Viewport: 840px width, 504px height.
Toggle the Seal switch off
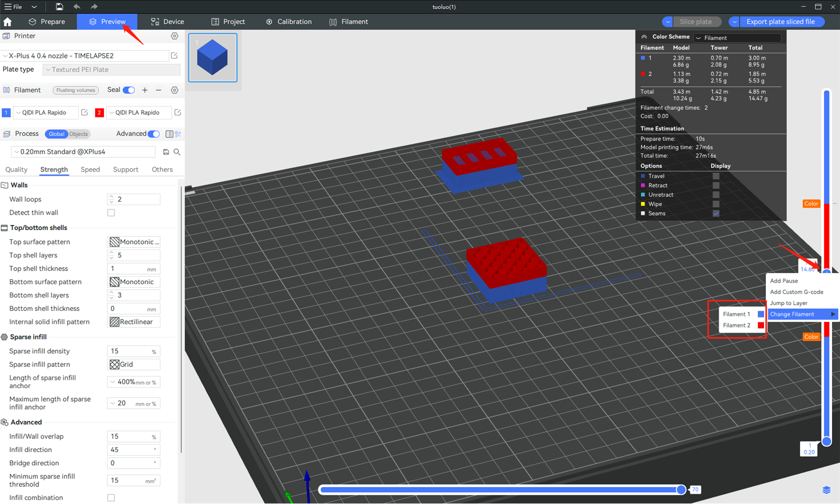click(129, 90)
